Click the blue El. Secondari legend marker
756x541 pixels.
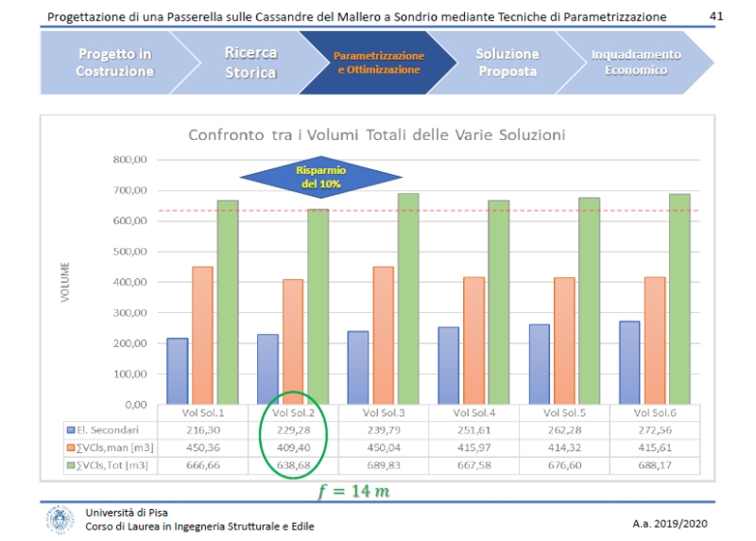(x=70, y=430)
